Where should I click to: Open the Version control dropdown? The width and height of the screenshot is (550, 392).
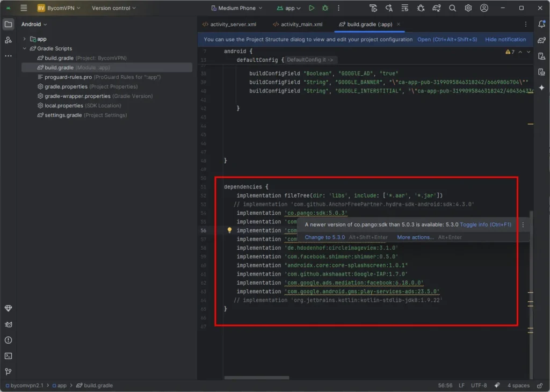[114, 8]
